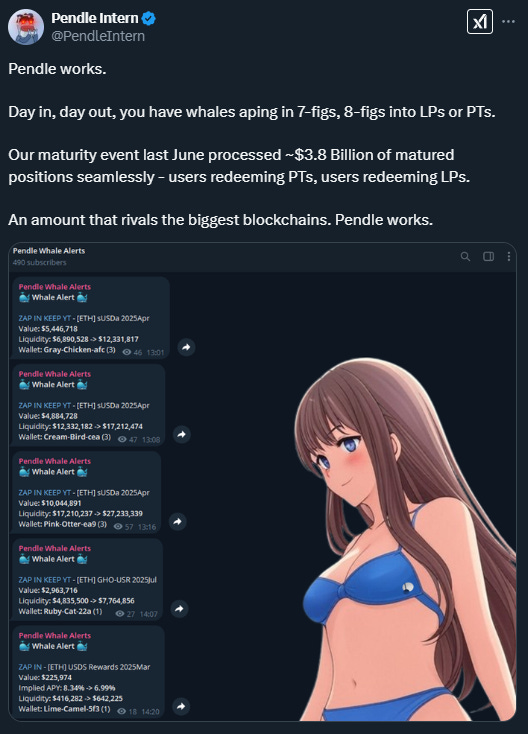The width and height of the screenshot is (528, 734).
Task: Forward the Ruby-Cat-22a whale alert message
Action: tap(179, 609)
